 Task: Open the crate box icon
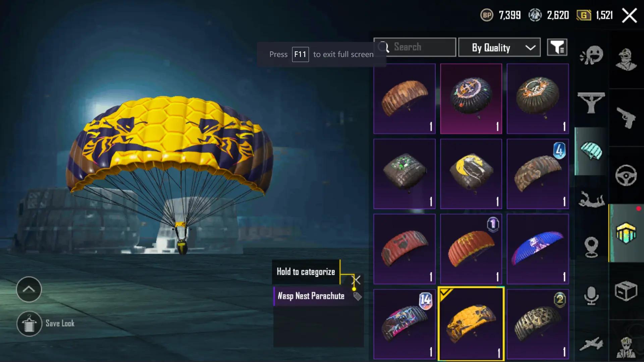626,291
